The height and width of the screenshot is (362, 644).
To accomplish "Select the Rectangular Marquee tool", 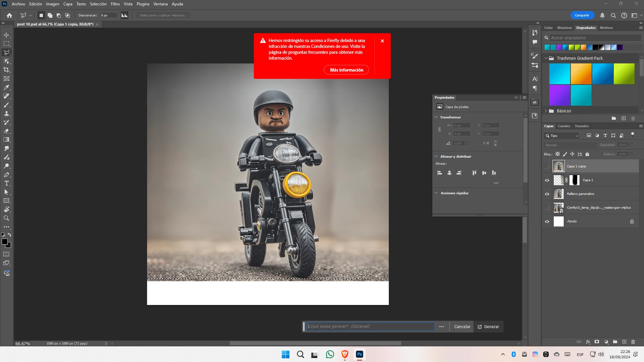I will tap(6, 44).
